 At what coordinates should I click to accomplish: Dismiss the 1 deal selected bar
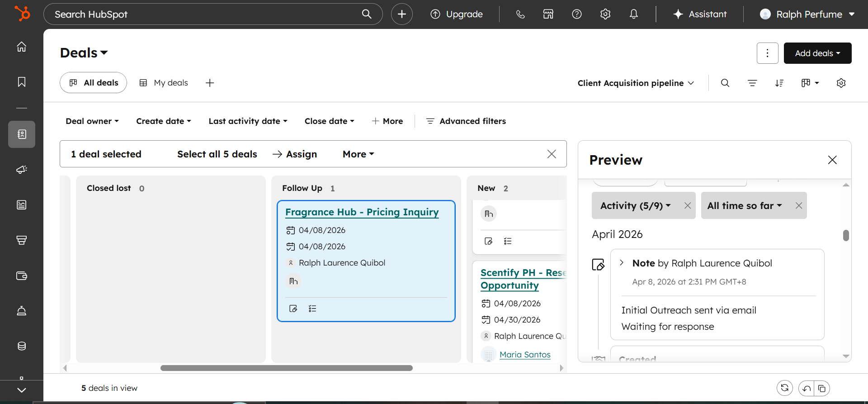tap(552, 154)
